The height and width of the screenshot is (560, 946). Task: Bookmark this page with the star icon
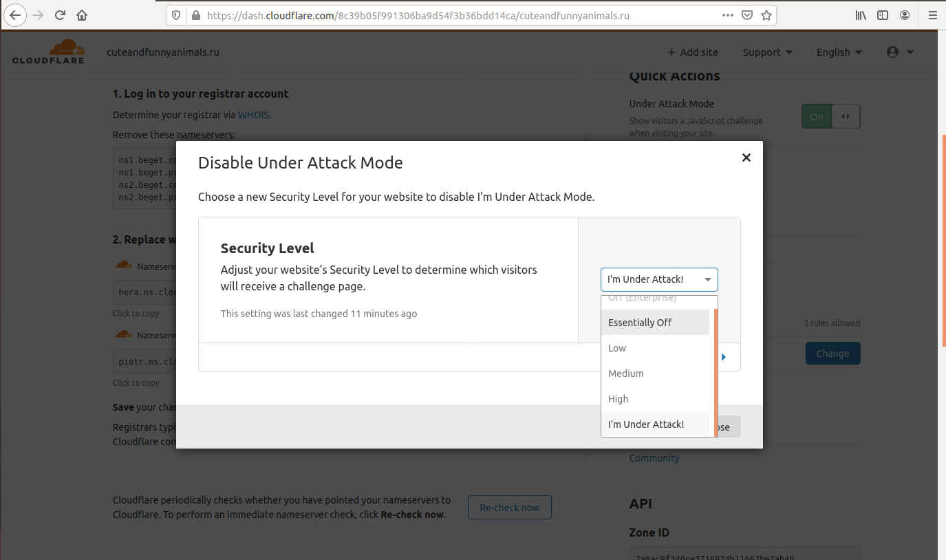coord(766,15)
